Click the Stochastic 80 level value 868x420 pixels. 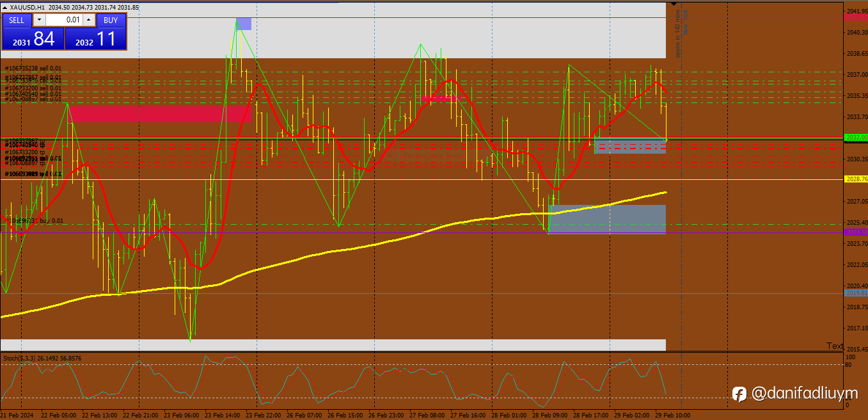point(849,365)
